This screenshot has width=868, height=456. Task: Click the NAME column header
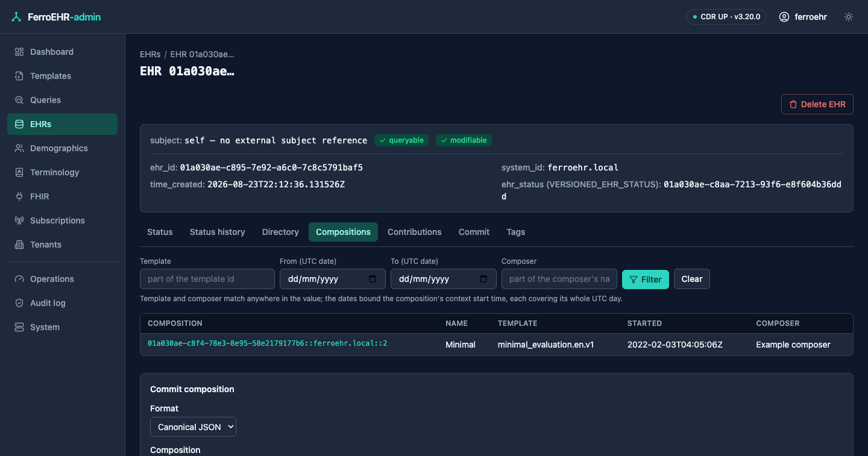[x=456, y=323]
